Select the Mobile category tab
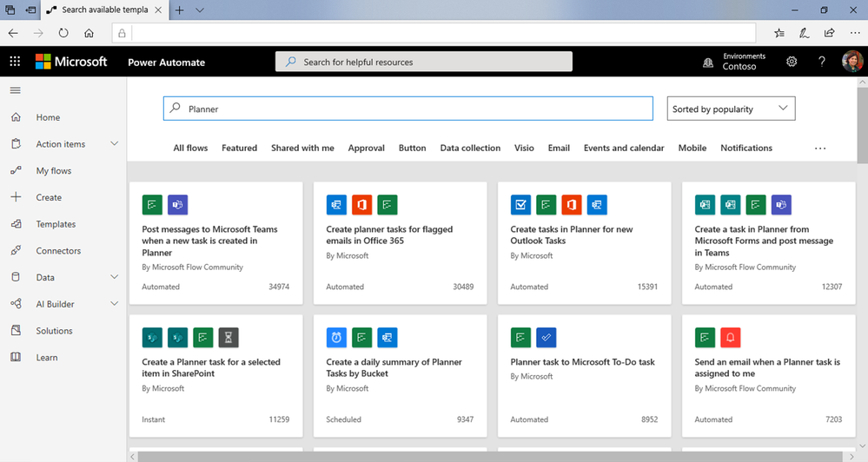868x462 pixels. click(x=692, y=148)
